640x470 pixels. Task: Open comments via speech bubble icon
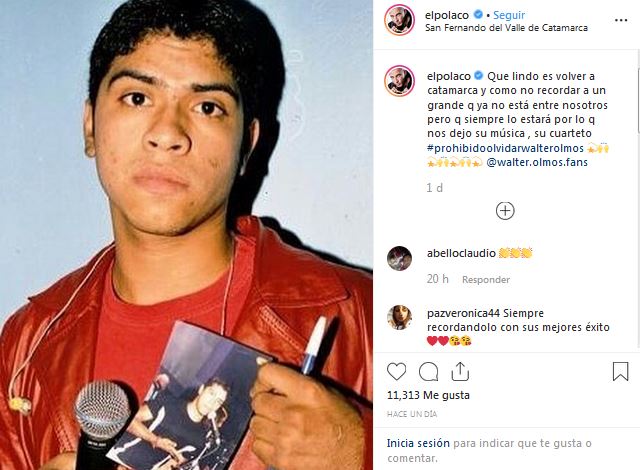[429, 372]
